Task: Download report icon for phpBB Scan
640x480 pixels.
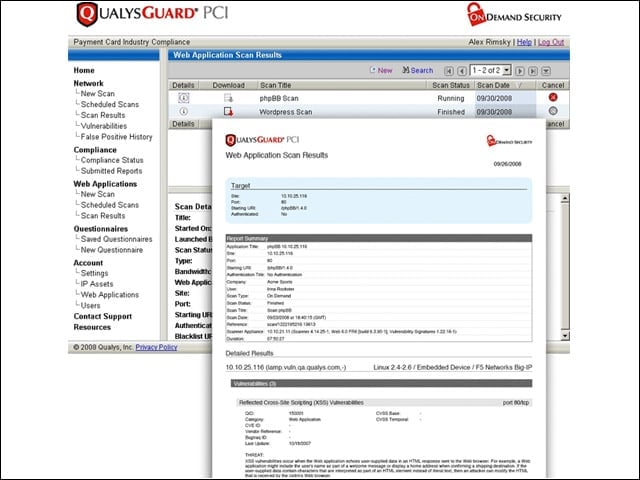Action: click(x=228, y=98)
